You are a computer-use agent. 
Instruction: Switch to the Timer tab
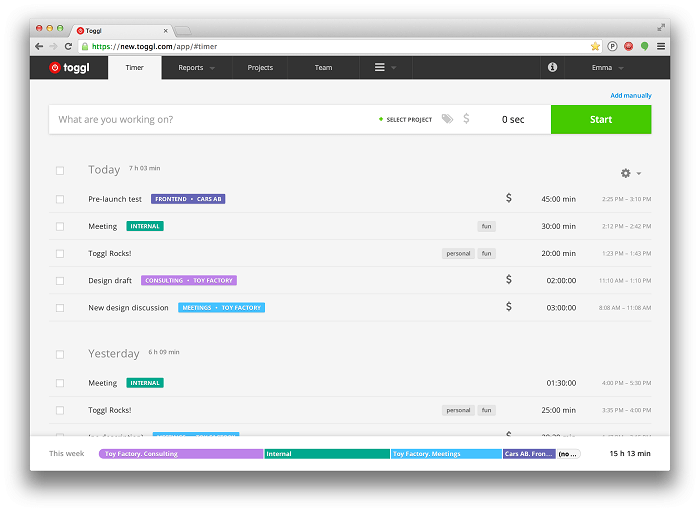[134, 67]
